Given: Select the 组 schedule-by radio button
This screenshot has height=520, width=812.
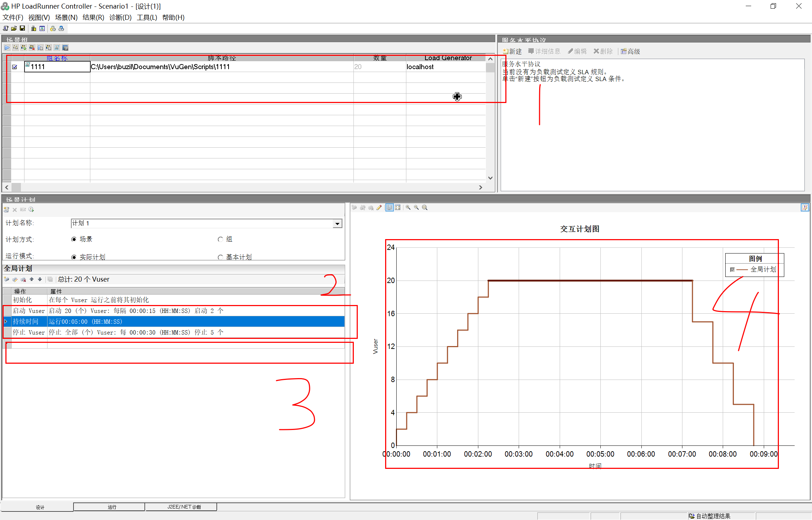Looking at the screenshot, I should 220,239.
